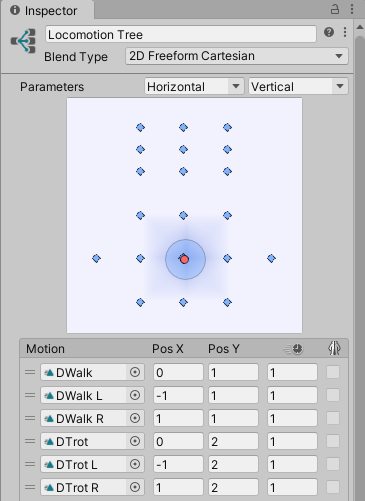Click the DWalk L motion field

(x=92, y=395)
